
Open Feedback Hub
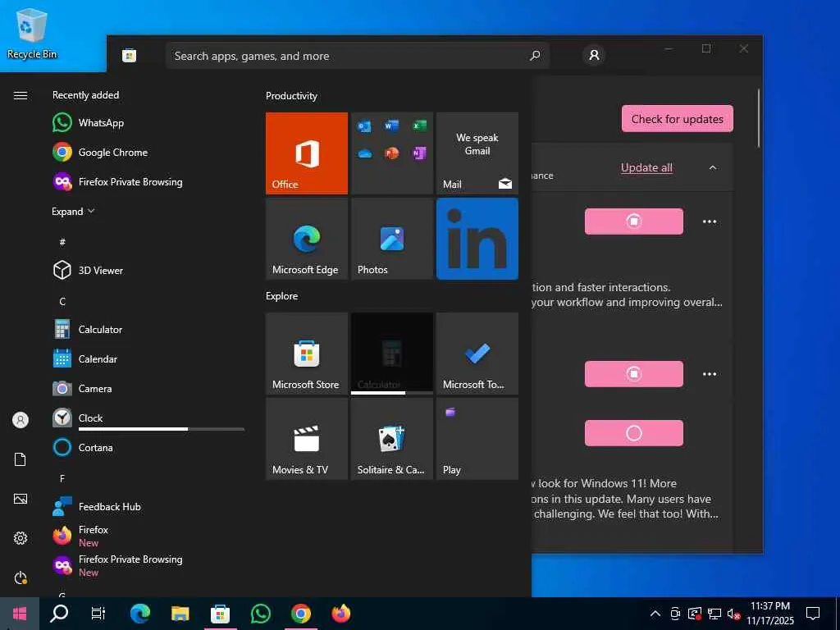click(x=148, y=506)
